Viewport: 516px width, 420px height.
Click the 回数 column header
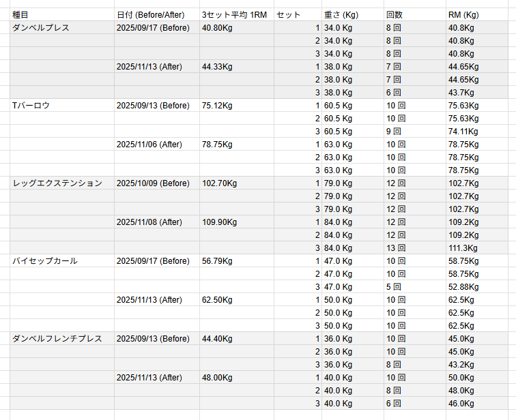[x=415, y=15]
